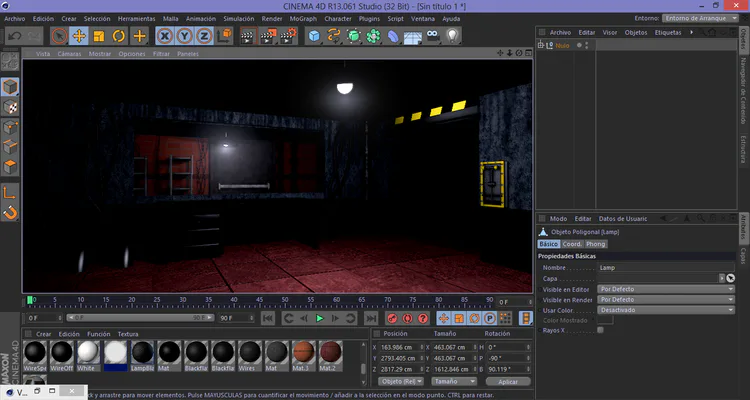
Task: Click the Undo arrow icon
Action: (14, 36)
